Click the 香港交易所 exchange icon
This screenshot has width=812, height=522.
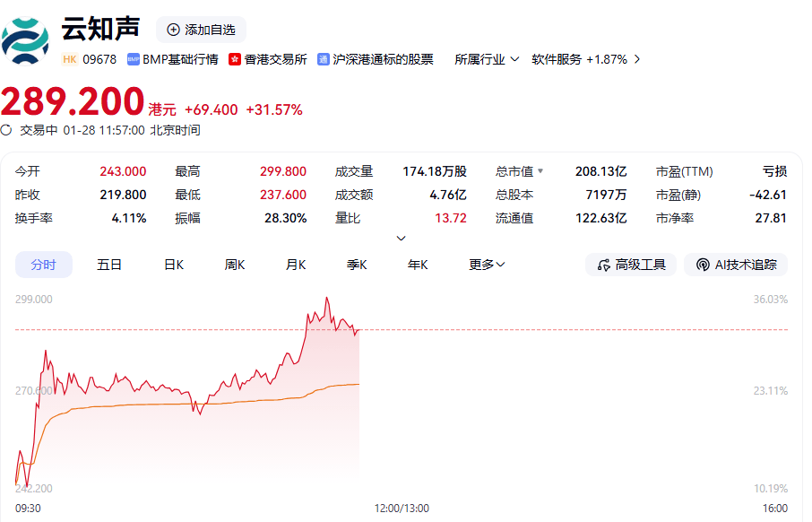point(235,59)
